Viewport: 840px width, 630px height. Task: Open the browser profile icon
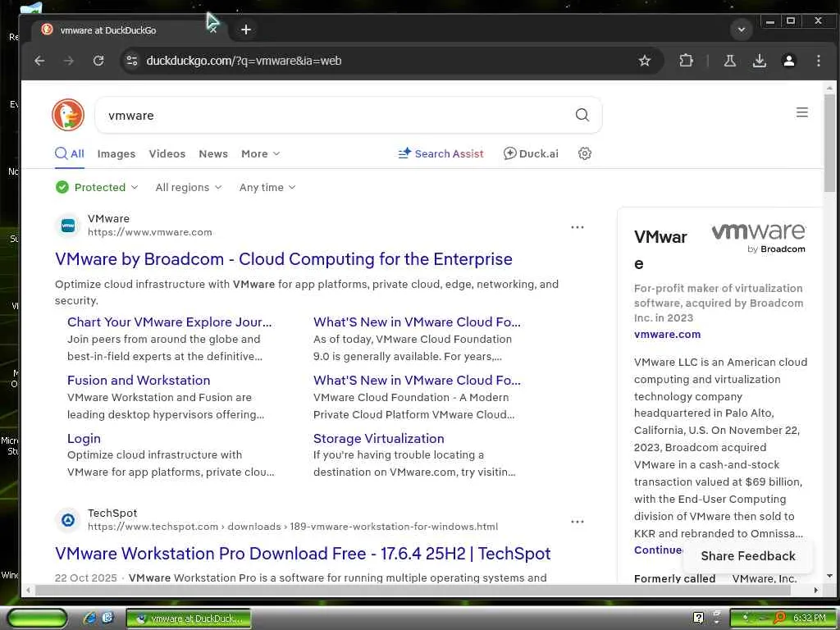click(788, 61)
